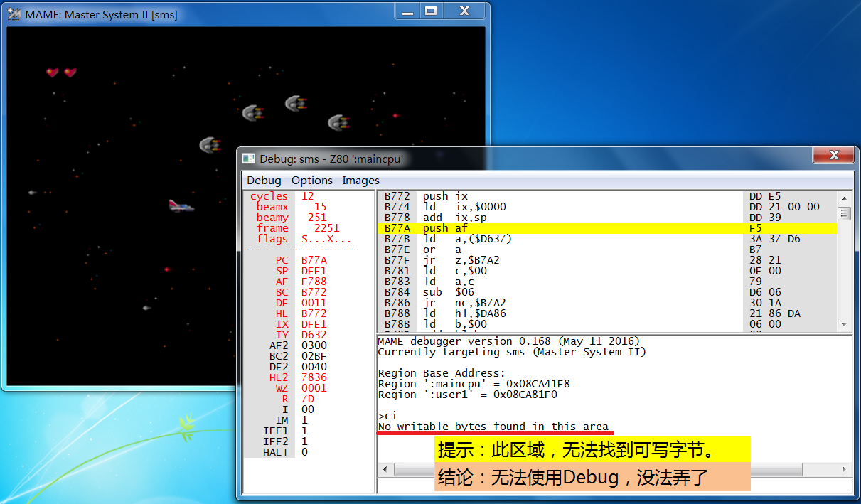
Task: Click the IY register value D632
Action: (314, 335)
